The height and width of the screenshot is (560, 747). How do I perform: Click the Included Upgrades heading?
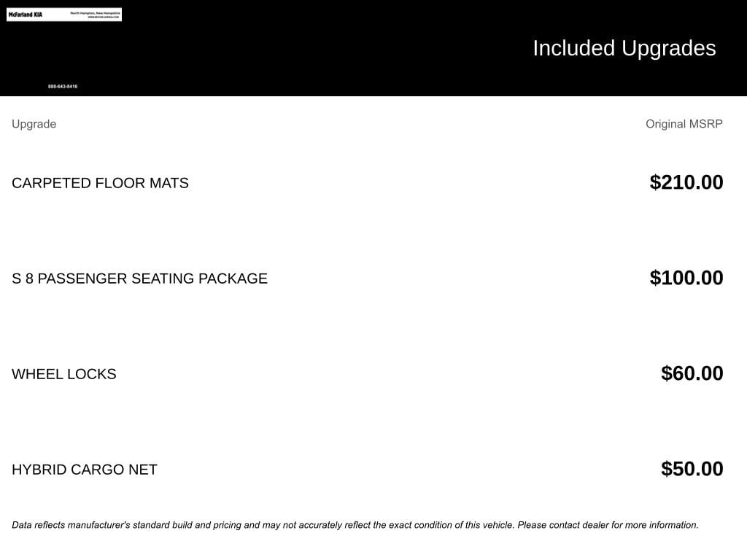pyautogui.click(x=624, y=48)
